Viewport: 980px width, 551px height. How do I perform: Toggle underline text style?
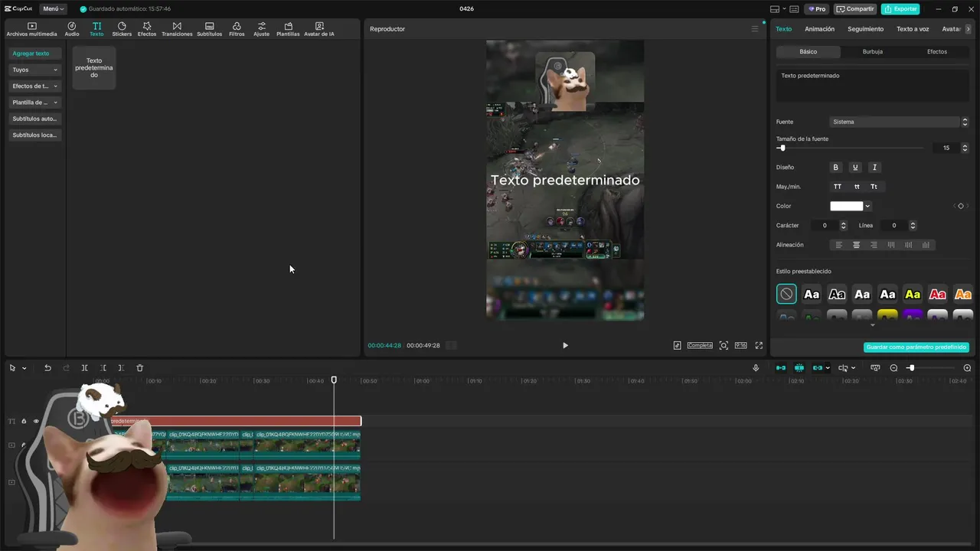click(x=855, y=167)
